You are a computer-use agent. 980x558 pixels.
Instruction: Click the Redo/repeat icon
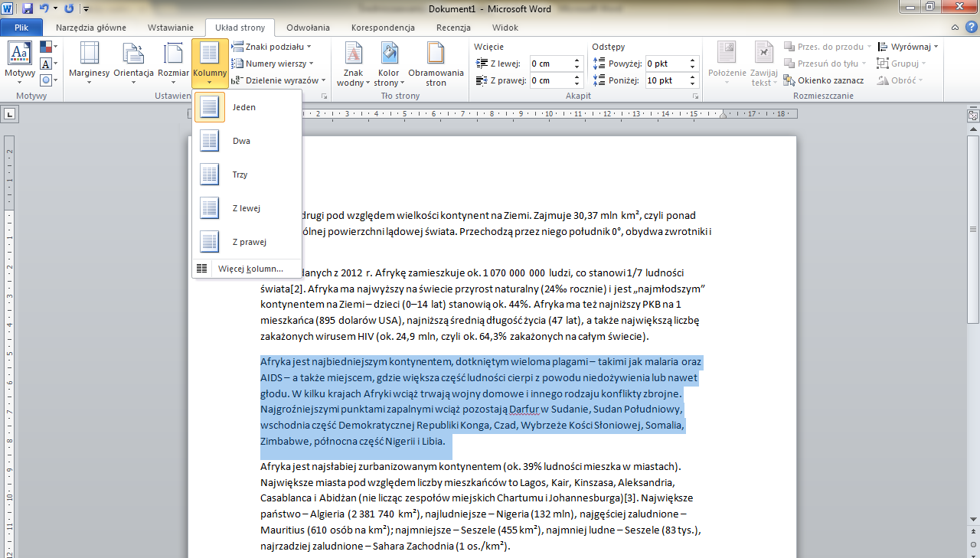69,8
